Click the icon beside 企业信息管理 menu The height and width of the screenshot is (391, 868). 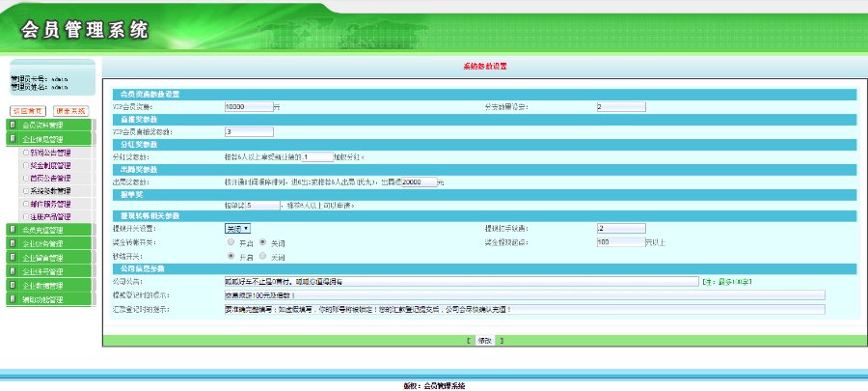(x=12, y=139)
